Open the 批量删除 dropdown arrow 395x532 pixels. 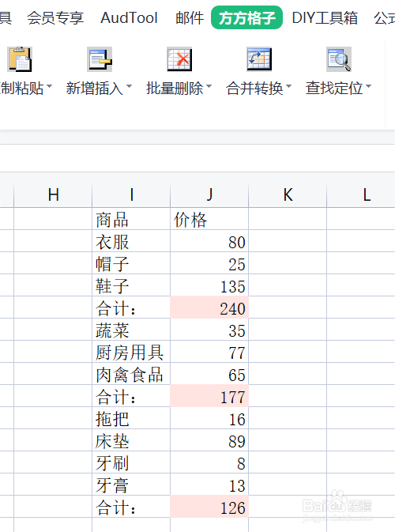click(209, 86)
